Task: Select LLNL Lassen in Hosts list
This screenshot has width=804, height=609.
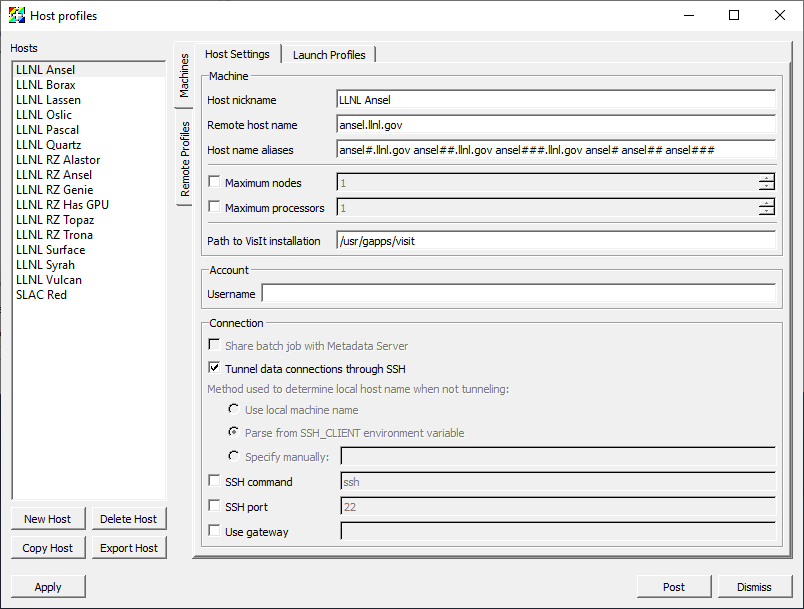Action: [89, 99]
